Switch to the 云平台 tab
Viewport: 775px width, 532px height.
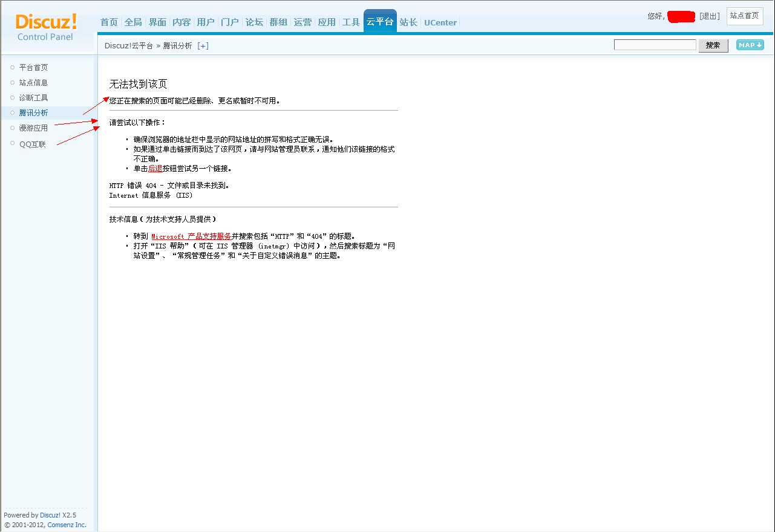(380, 22)
